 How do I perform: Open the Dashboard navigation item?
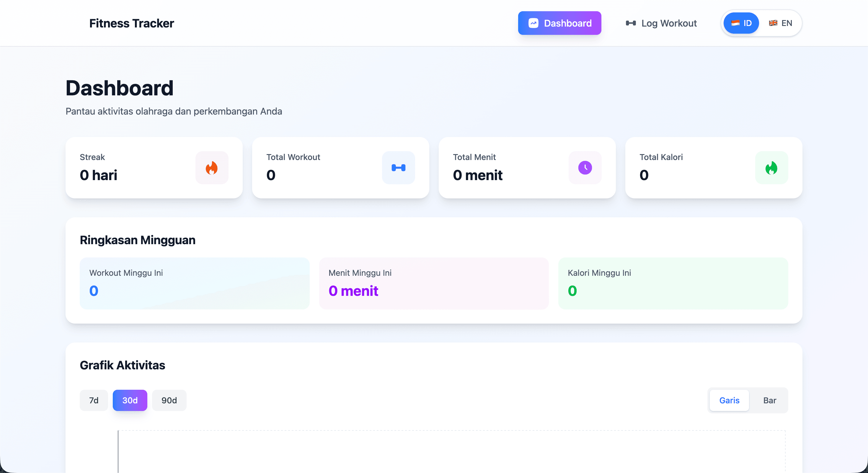559,23
